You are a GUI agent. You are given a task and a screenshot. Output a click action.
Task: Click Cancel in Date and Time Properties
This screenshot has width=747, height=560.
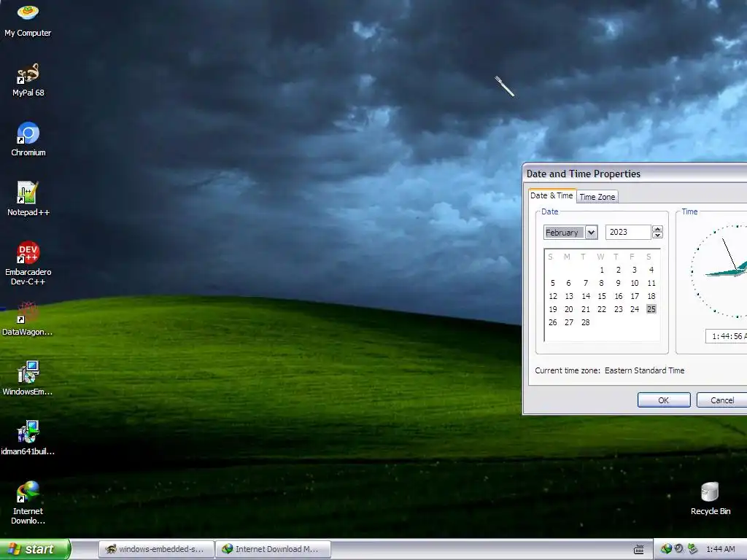pos(722,400)
